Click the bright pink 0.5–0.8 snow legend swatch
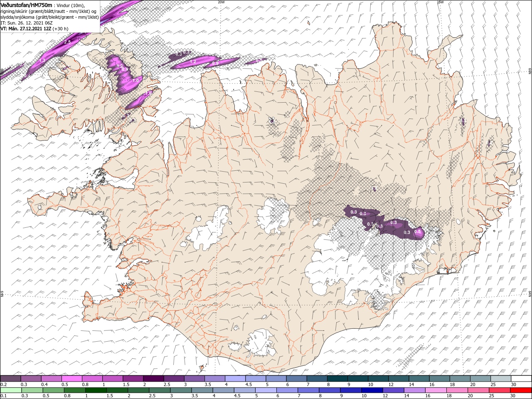532x399 pixels. click(x=72, y=379)
